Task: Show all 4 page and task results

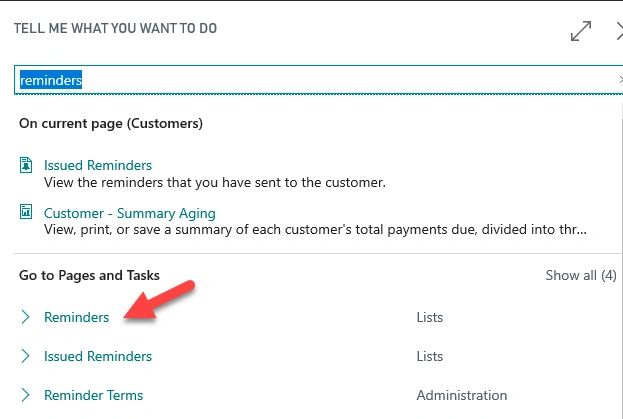Action: click(x=580, y=275)
